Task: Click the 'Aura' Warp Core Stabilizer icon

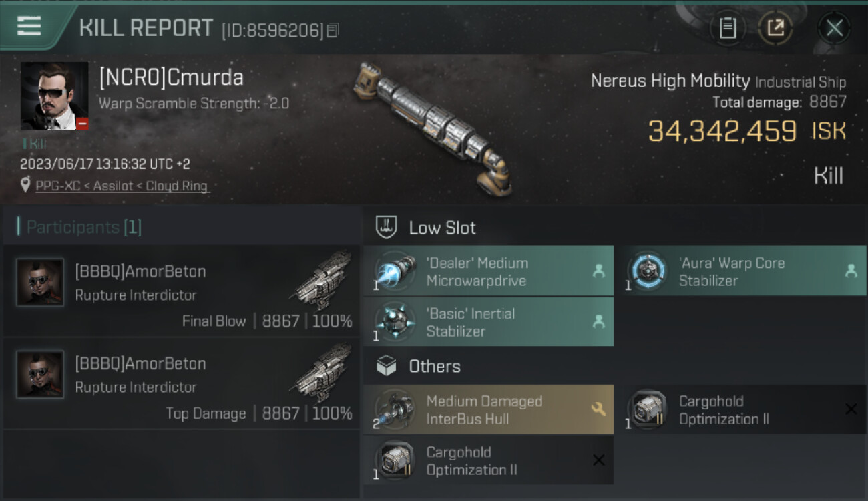Action: (x=647, y=271)
